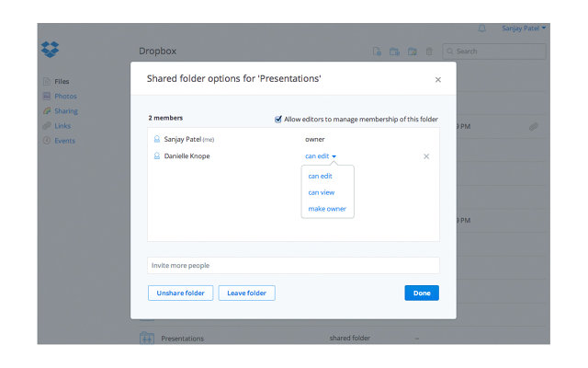The height and width of the screenshot is (368, 588).
Task: Click the Presentations shared folder icon
Action: pos(147,338)
